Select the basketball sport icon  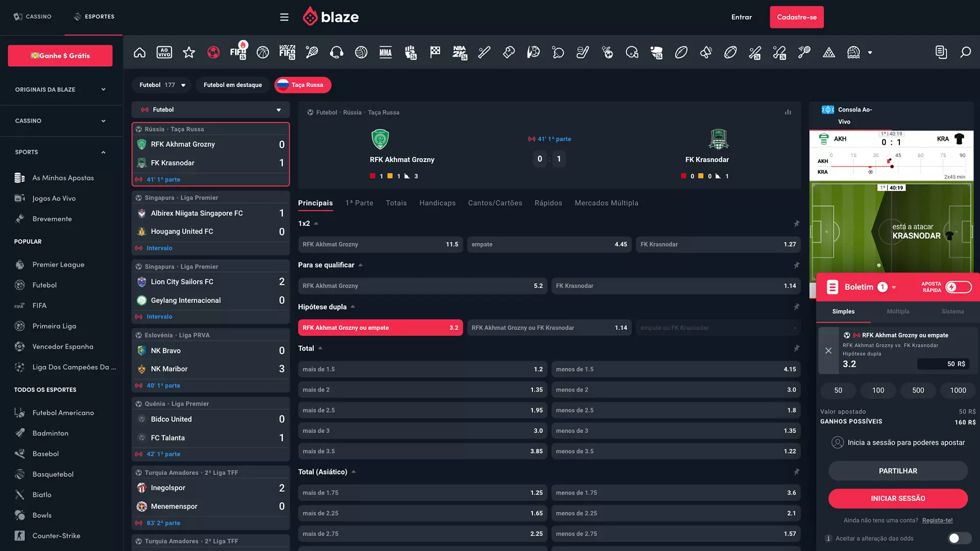click(x=263, y=52)
